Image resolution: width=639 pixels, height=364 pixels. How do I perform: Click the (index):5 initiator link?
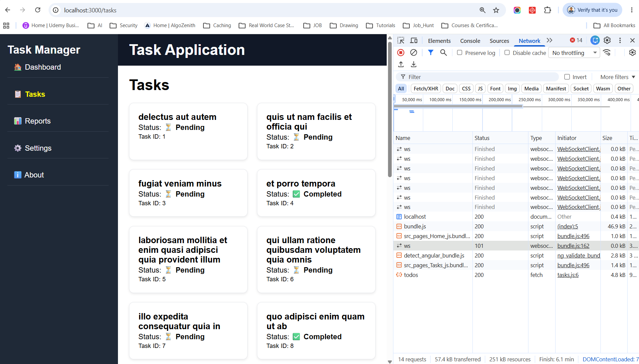click(x=567, y=226)
